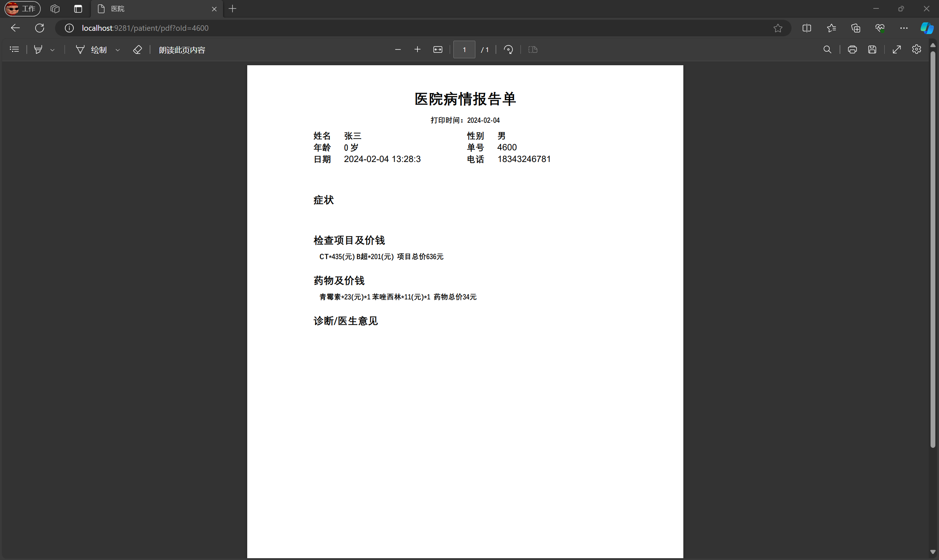The image size is (939, 560).
Task: Open a new browser tab
Action: pos(233,9)
